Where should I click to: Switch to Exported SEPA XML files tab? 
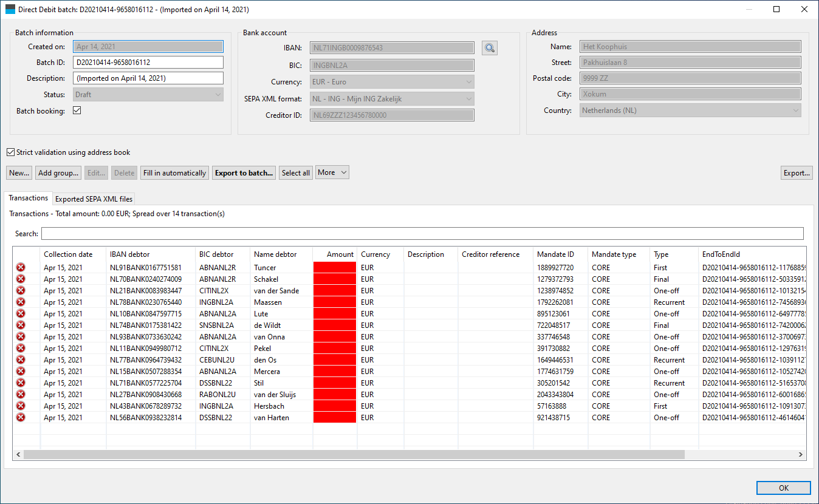pos(94,199)
